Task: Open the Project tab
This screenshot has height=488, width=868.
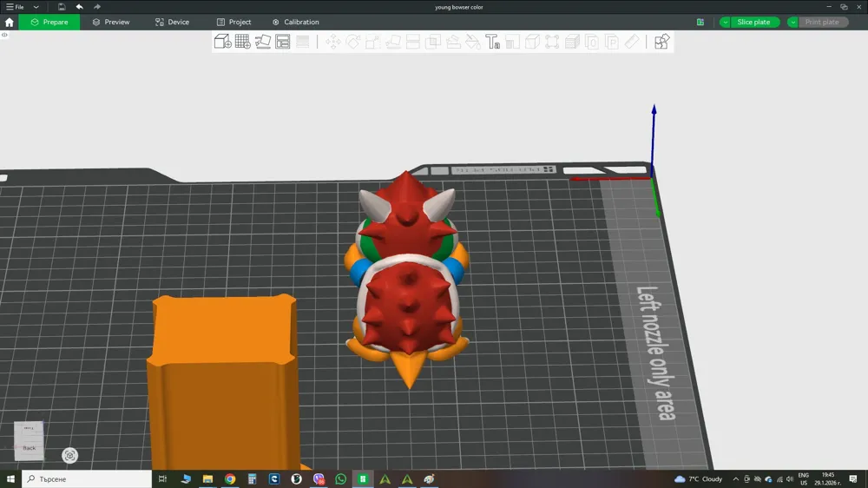Action: 233,23
